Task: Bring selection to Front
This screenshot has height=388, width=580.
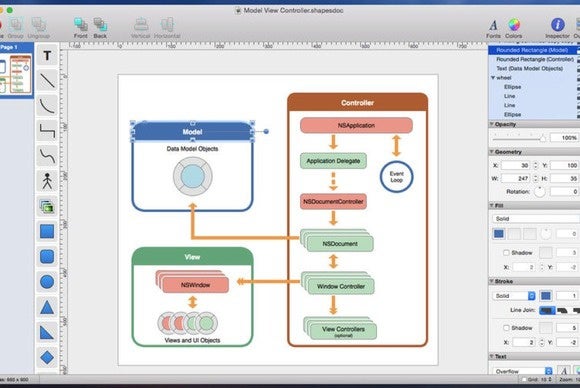Action: click(80, 28)
